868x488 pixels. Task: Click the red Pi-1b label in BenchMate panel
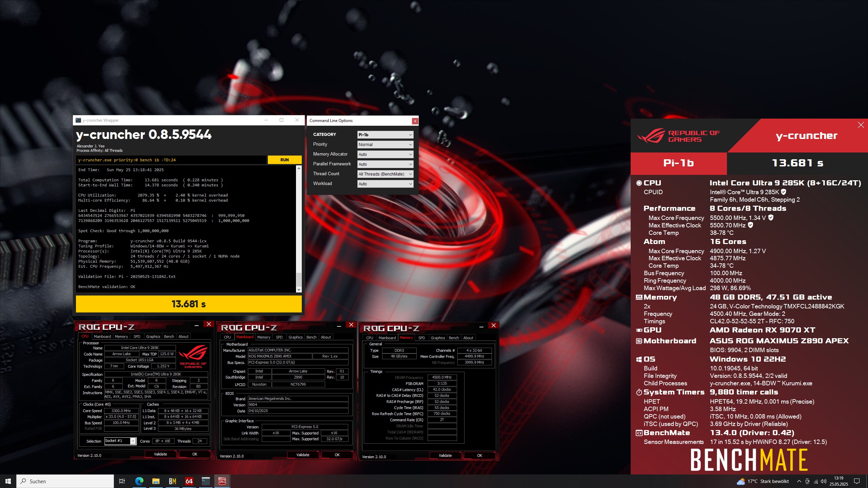678,163
